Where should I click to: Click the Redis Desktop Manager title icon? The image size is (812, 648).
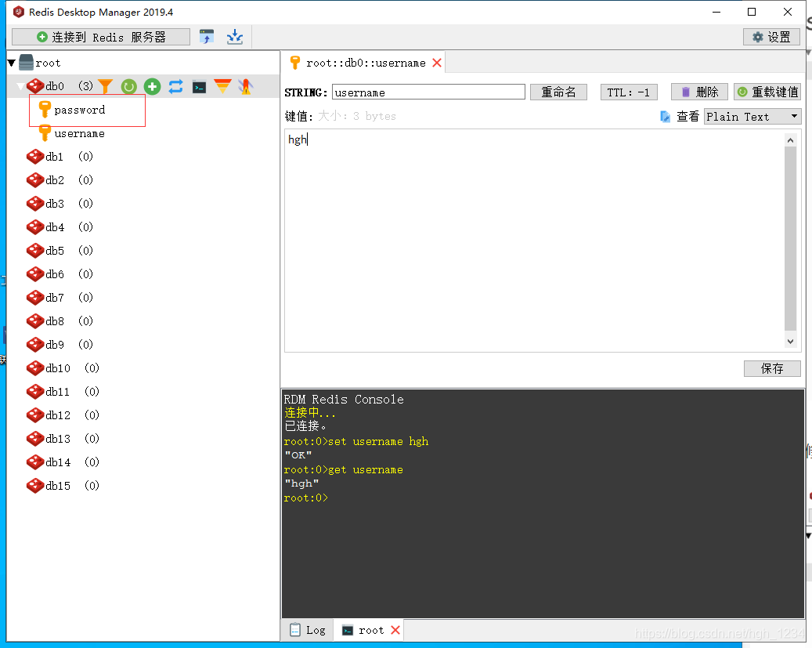coord(19,12)
